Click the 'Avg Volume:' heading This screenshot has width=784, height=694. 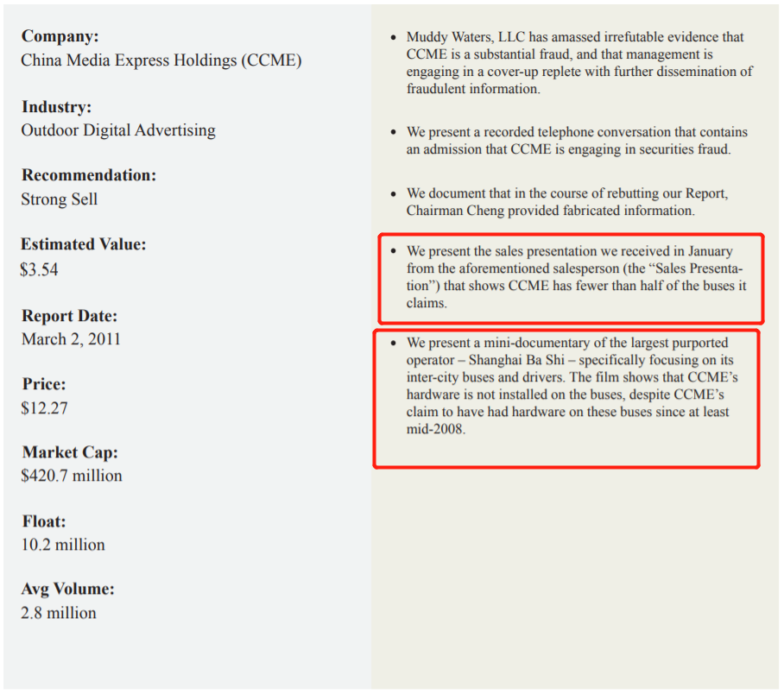(x=68, y=589)
